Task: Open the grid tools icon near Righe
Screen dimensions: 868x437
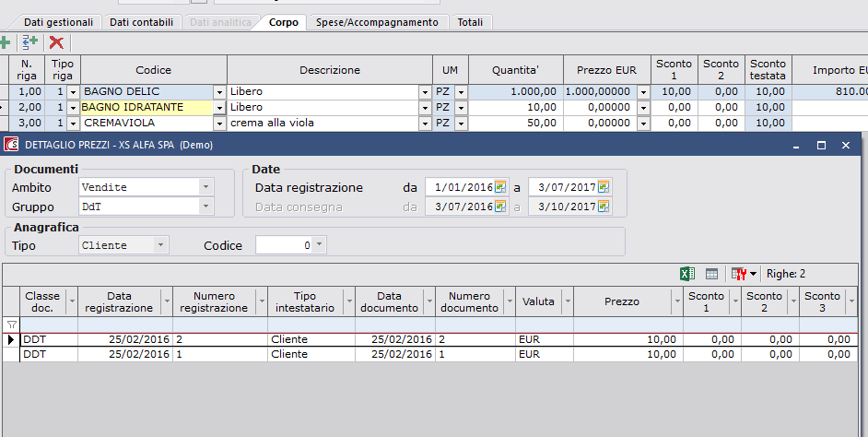Action: [739, 274]
